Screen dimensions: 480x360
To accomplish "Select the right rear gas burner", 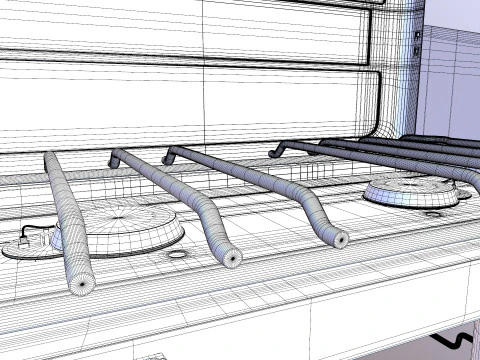I will click(413, 192).
